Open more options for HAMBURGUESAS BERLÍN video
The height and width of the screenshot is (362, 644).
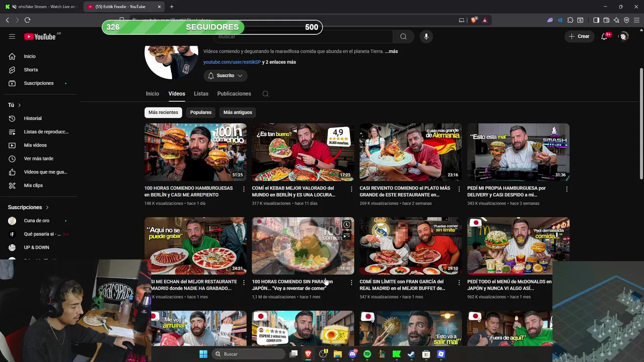244,189
